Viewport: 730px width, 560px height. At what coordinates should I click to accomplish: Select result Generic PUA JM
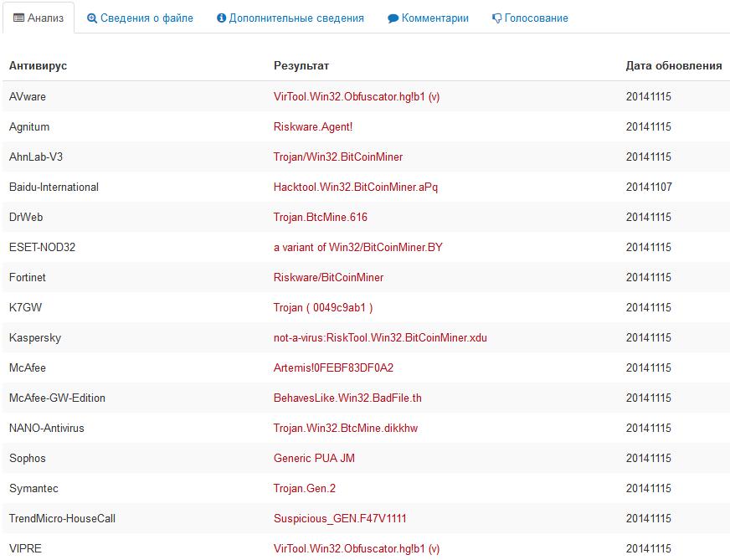tap(314, 459)
